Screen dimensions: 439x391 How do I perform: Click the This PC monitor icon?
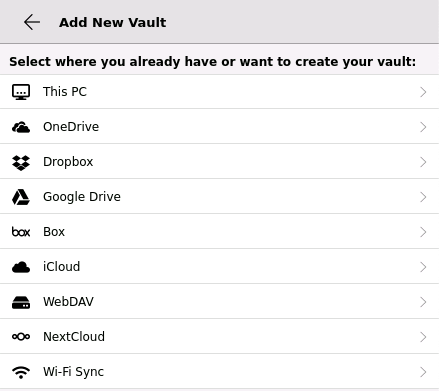click(x=21, y=92)
